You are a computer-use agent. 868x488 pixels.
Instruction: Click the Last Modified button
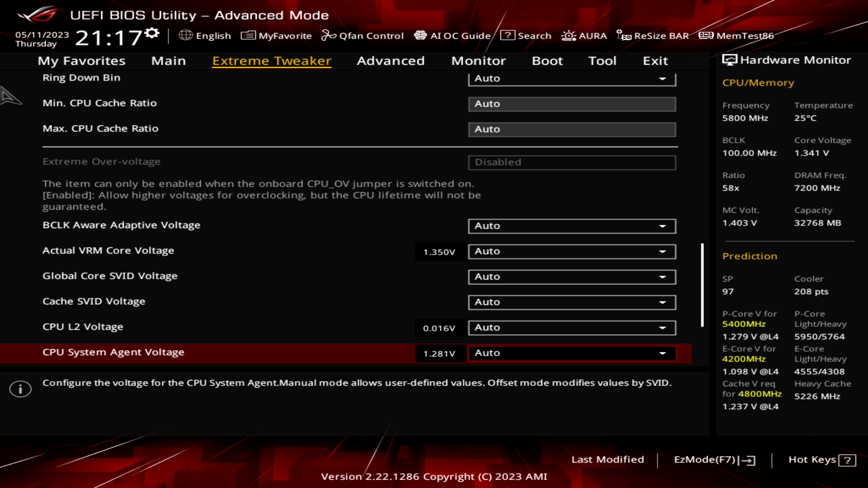(x=608, y=460)
